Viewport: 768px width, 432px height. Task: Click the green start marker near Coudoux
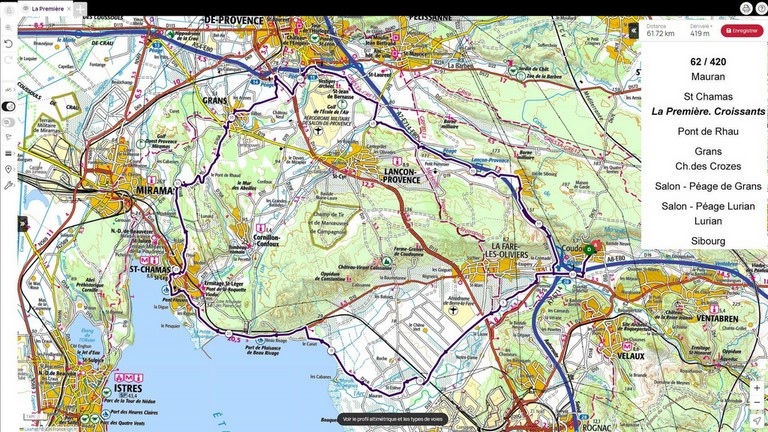coord(596,244)
